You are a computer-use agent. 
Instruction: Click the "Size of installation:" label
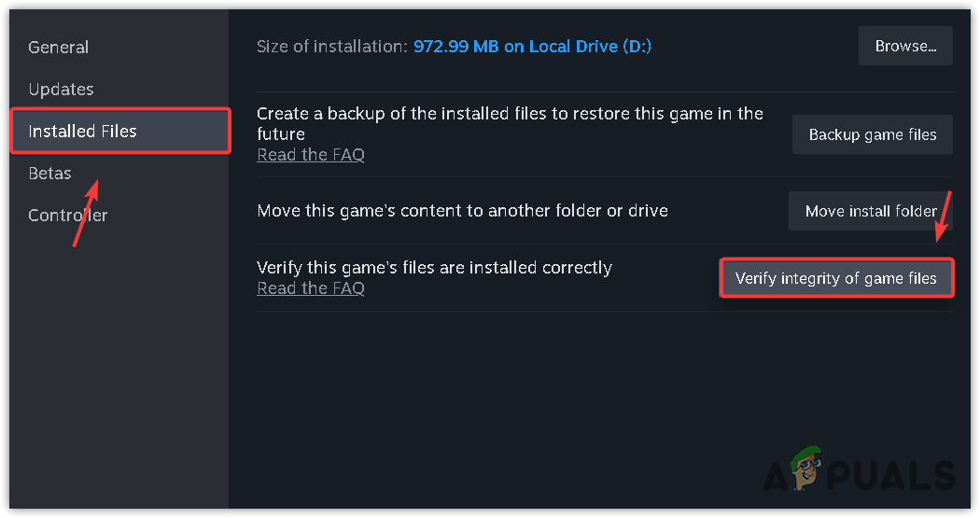pyautogui.click(x=331, y=47)
